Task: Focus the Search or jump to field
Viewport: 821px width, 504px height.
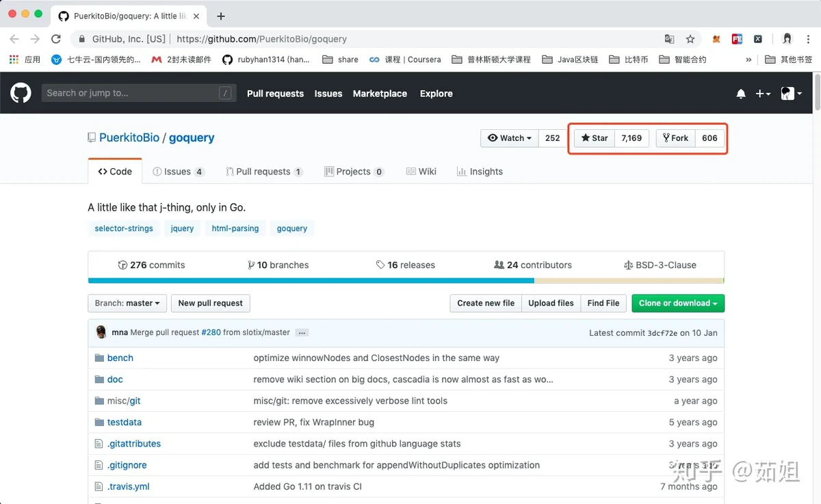Action: click(x=130, y=93)
